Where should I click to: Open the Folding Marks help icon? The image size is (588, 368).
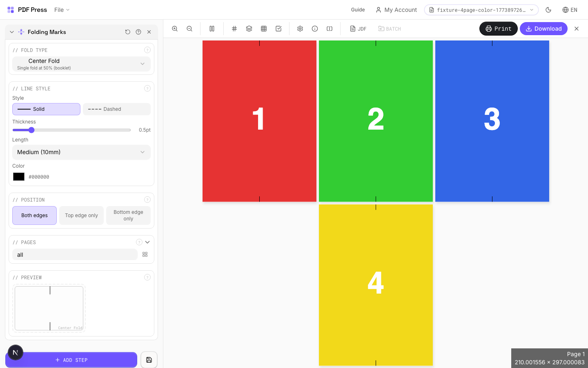(138, 31)
